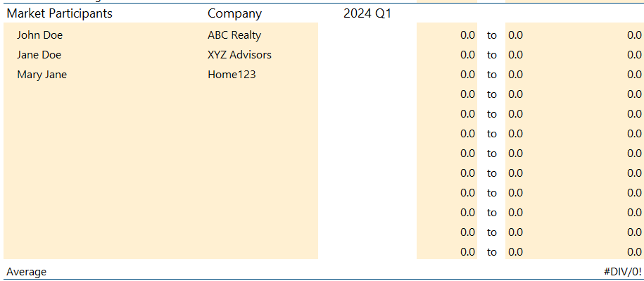The height and width of the screenshot is (281, 644).
Task: Click the Average row label
Action: pos(26,272)
